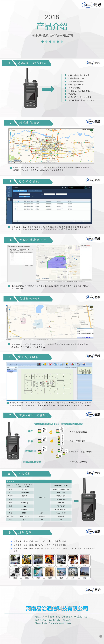Click the 易洽e300 功能特点 section heading
Viewport: 104px width, 644px height.
click(x=32, y=63)
